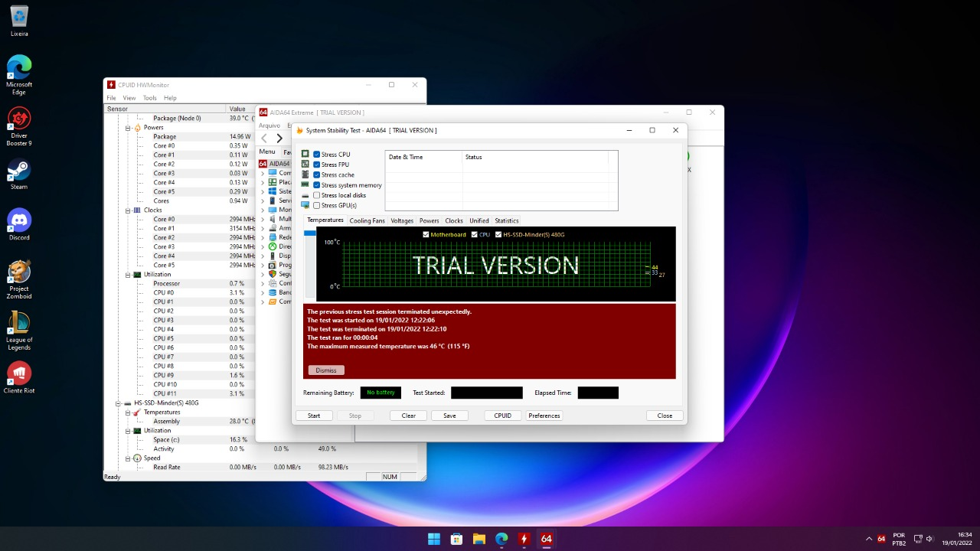The image size is (980, 551).
Task: Open Microsoft Store from the taskbar
Action: [456, 539]
